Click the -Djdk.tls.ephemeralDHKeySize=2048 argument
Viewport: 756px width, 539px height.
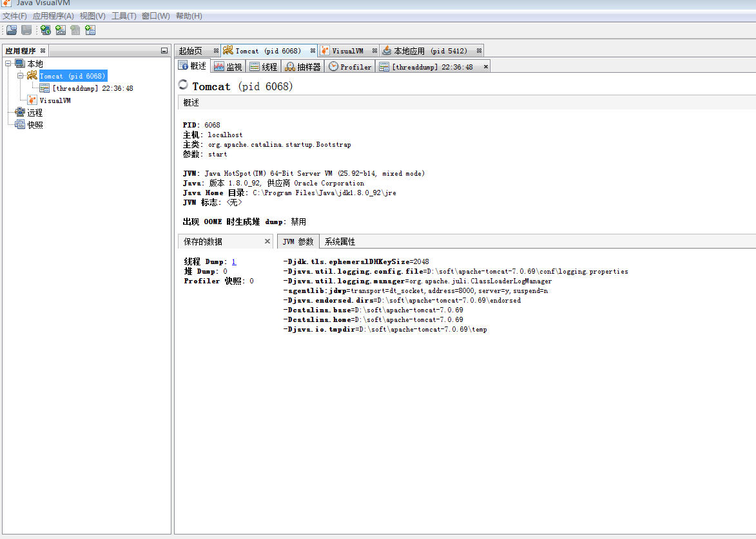click(356, 261)
